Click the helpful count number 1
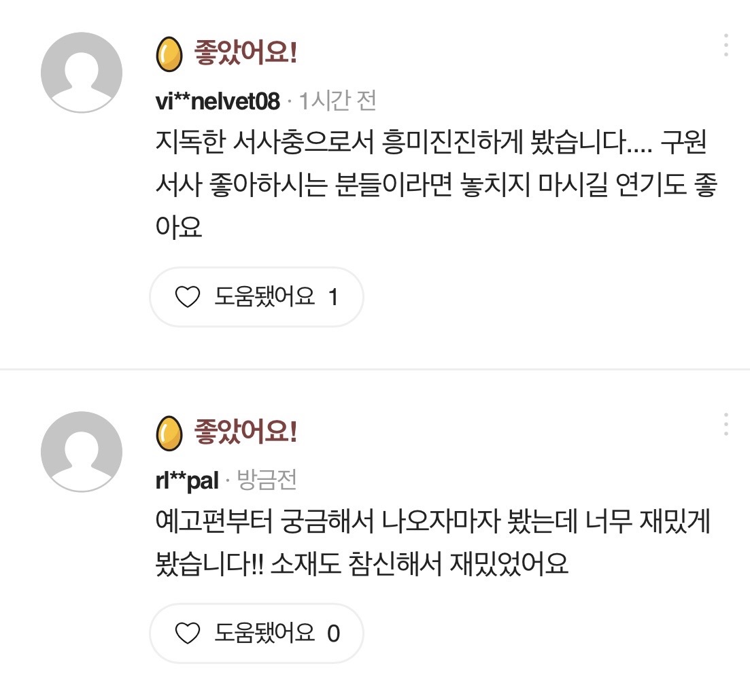This screenshot has width=750, height=700. [x=333, y=297]
